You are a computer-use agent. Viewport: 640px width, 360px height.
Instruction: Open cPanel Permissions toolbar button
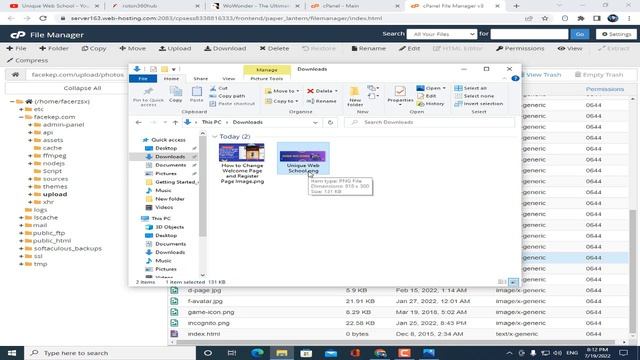click(x=520, y=48)
